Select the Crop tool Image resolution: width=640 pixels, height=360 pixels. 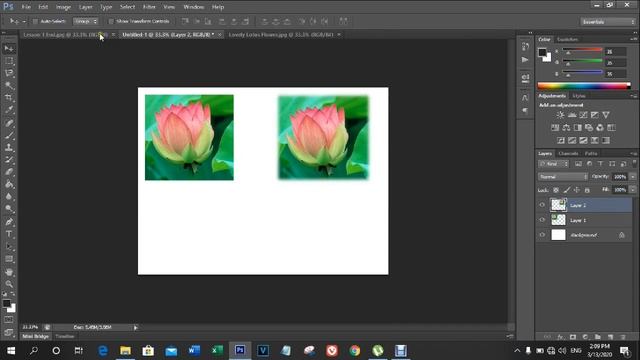(9, 98)
